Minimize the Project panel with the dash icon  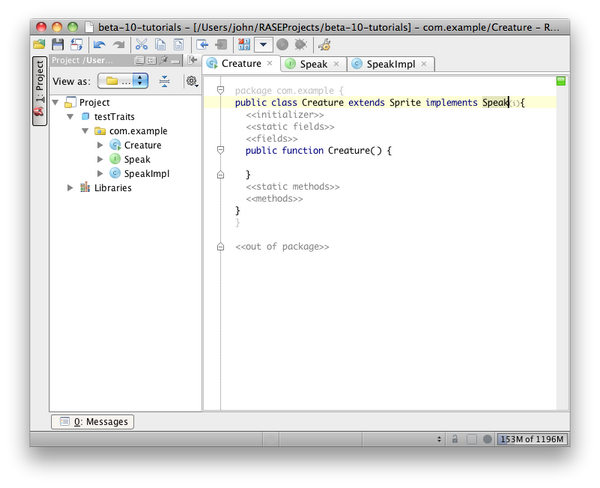coord(175,61)
